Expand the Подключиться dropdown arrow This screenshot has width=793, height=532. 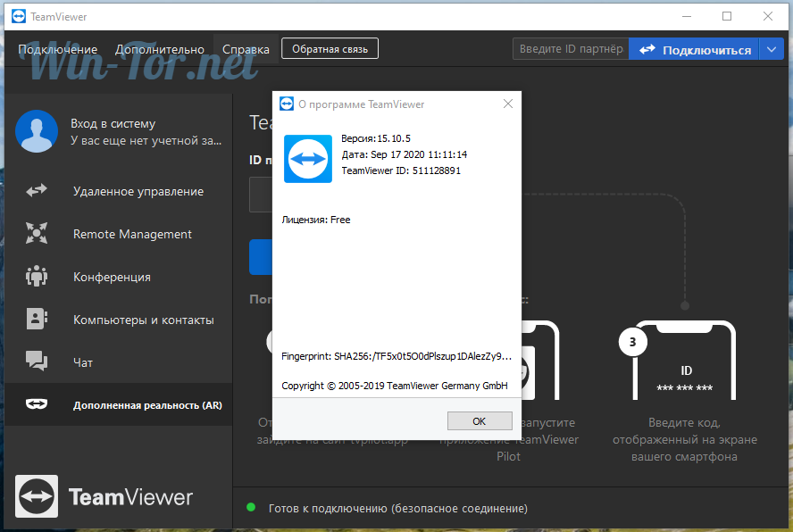772,50
